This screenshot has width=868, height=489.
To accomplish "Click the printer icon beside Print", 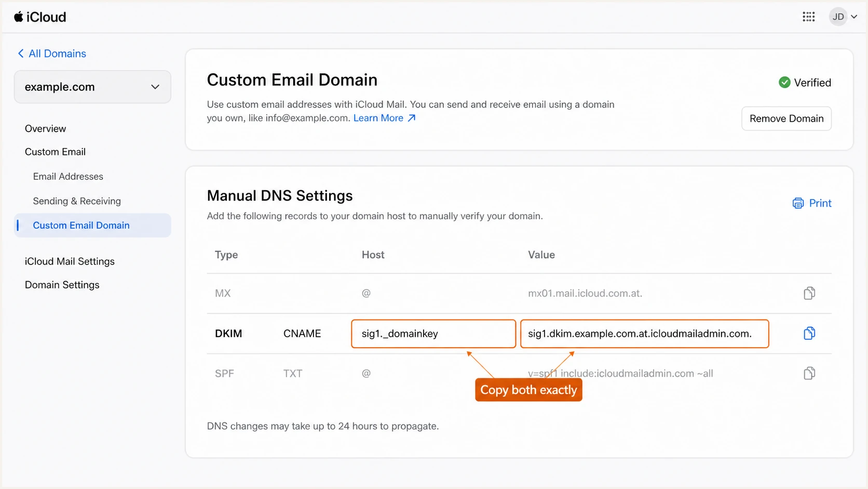I will click(x=798, y=203).
